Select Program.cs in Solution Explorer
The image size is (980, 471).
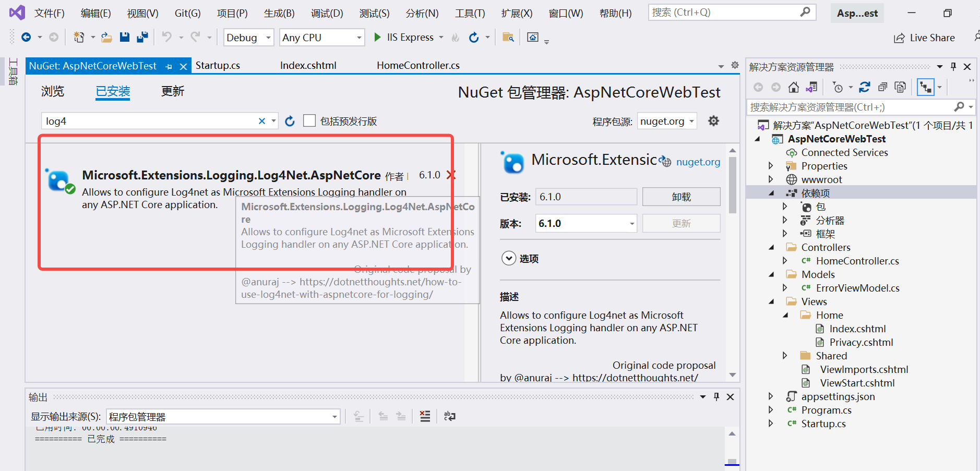pyautogui.click(x=827, y=410)
